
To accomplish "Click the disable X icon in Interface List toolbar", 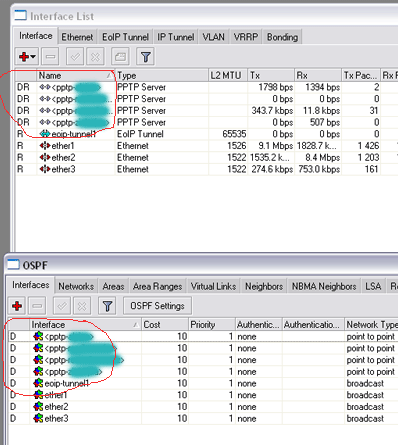I will tap(95, 57).
